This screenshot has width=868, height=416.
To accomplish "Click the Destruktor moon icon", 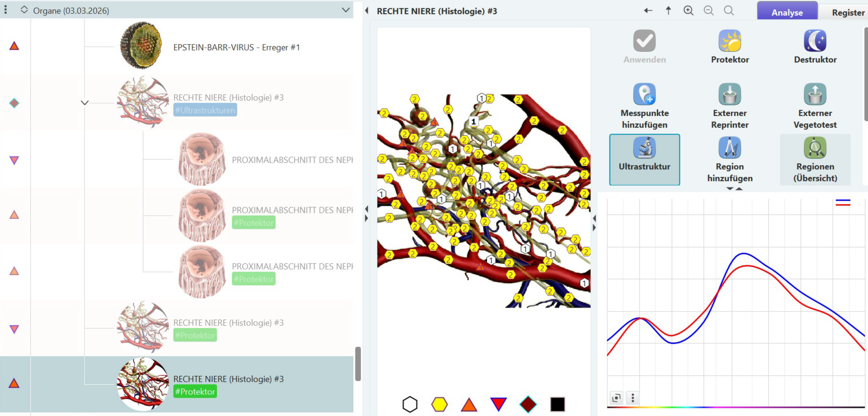I will click(815, 41).
